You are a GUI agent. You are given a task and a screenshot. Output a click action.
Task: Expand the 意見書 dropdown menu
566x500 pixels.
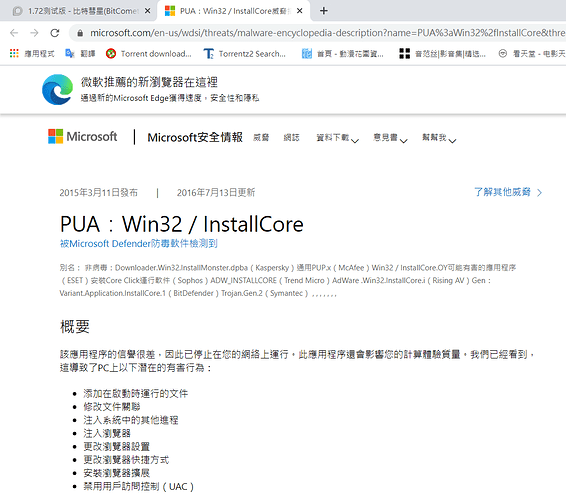coord(390,138)
